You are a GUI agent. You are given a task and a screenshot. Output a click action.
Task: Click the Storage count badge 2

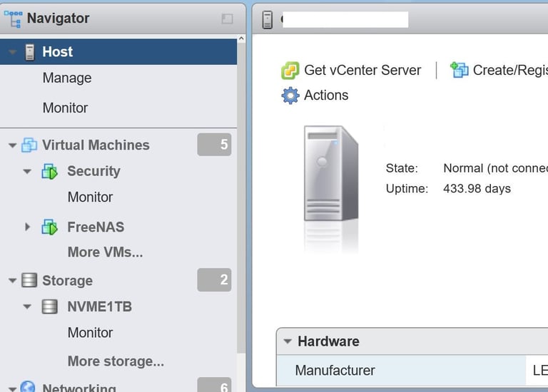point(214,279)
